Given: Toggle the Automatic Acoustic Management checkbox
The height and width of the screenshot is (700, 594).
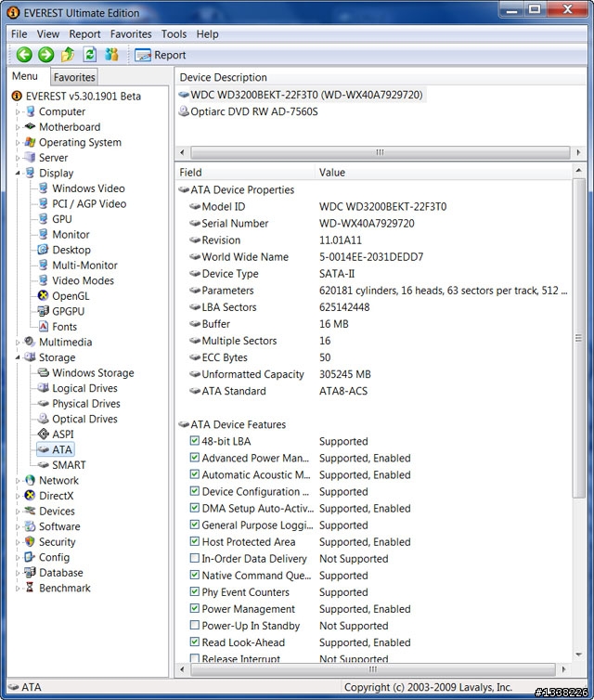Looking at the screenshot, I should point(195,474).
